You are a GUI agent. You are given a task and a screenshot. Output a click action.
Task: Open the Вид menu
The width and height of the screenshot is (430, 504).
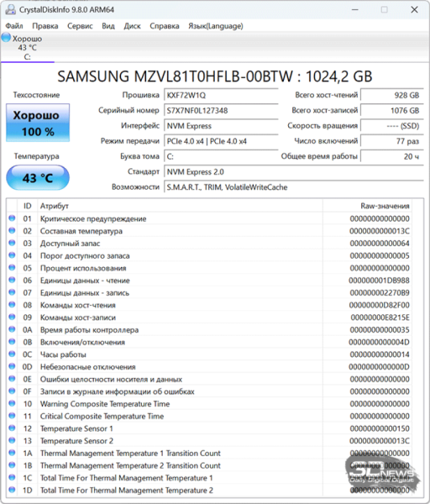point(108,26)
